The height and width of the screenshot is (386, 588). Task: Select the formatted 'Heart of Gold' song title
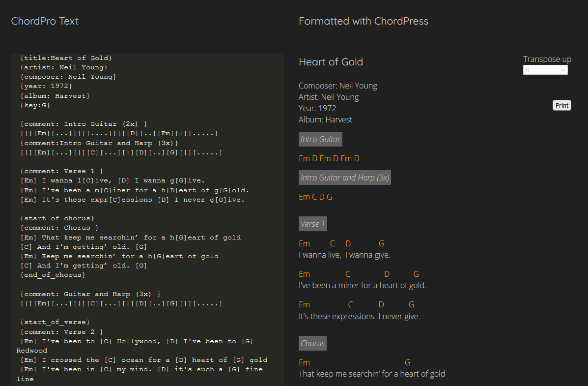(x=331, y=62)
